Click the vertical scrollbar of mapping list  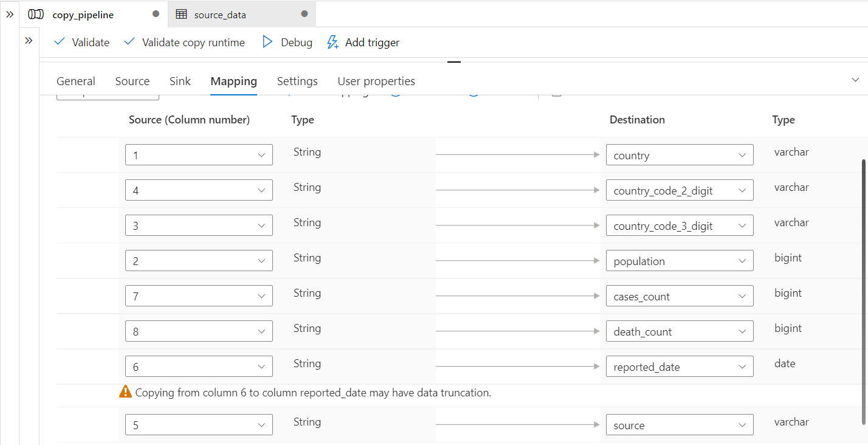864,292
